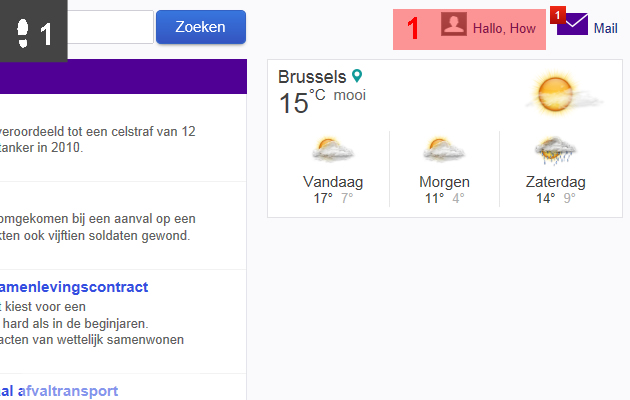630x400 pixels.
Task: Open the afvaltransport headline link
Action: (59, 391)
